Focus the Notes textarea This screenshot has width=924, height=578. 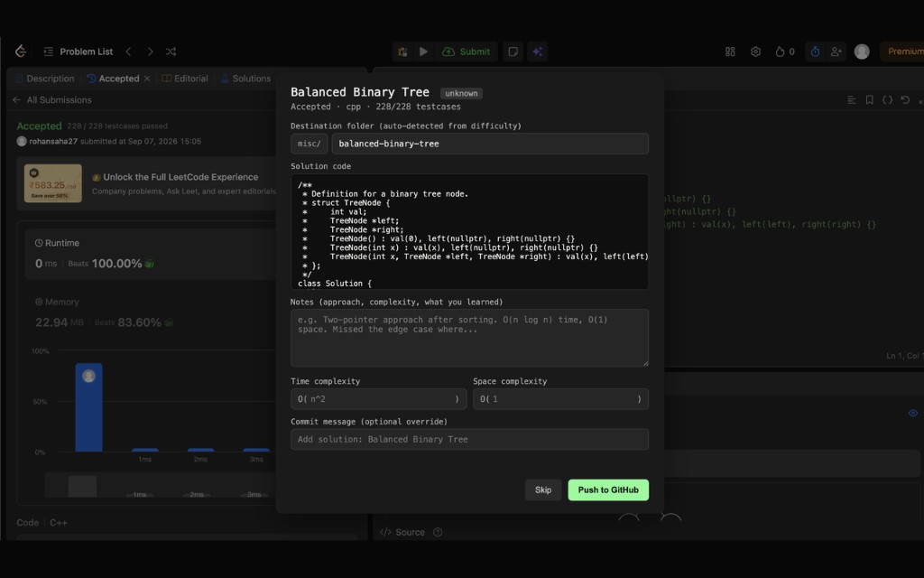(x=469, y=338)
